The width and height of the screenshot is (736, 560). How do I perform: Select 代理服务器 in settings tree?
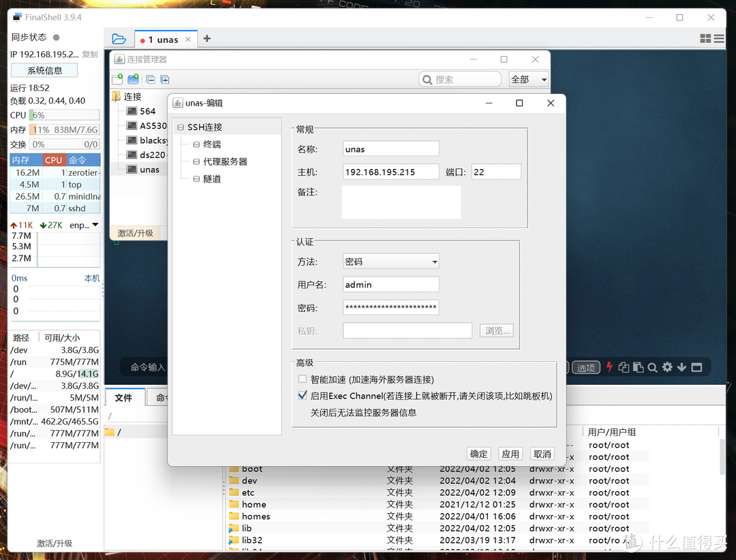point(225,161)
